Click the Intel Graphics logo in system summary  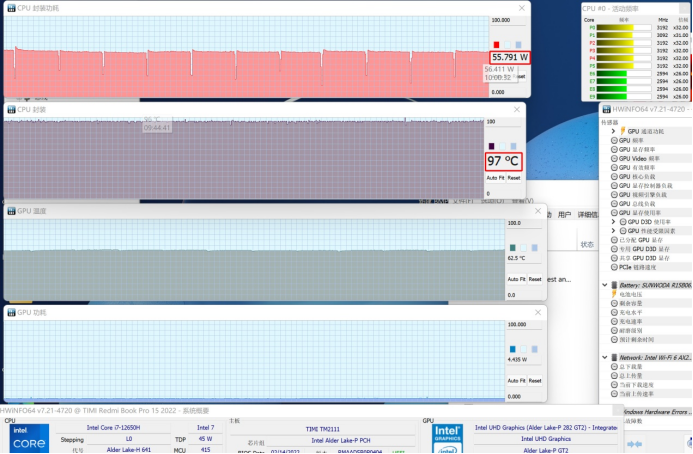[x=447, y=439]
